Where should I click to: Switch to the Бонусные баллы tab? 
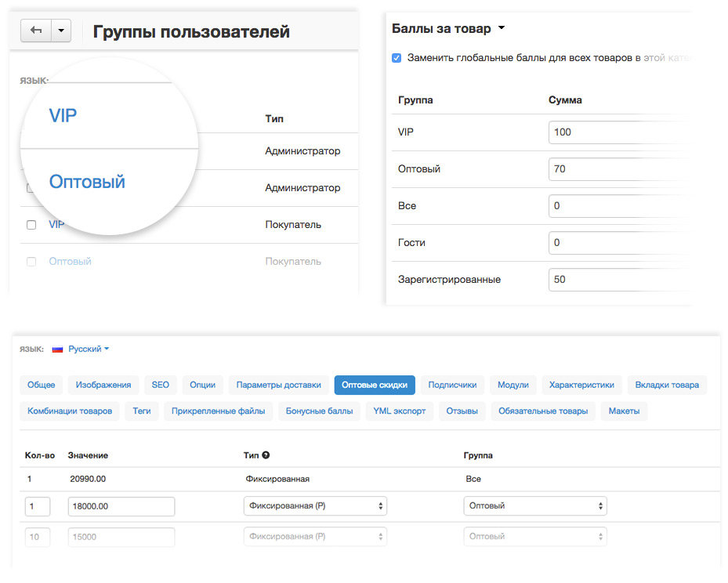click(320, 411)
